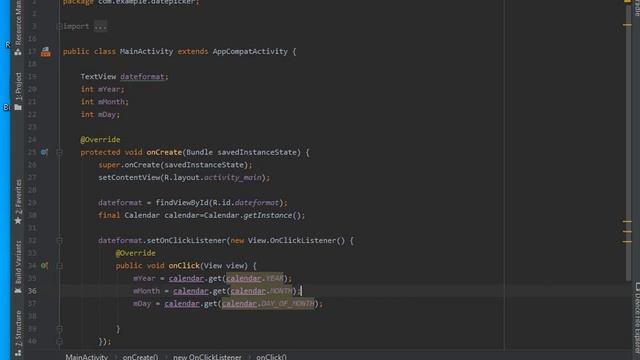The height and width of the screenshot is (360, 640).
Task: Open the Build Variants tool window tab
Action: tap(18, 267)
